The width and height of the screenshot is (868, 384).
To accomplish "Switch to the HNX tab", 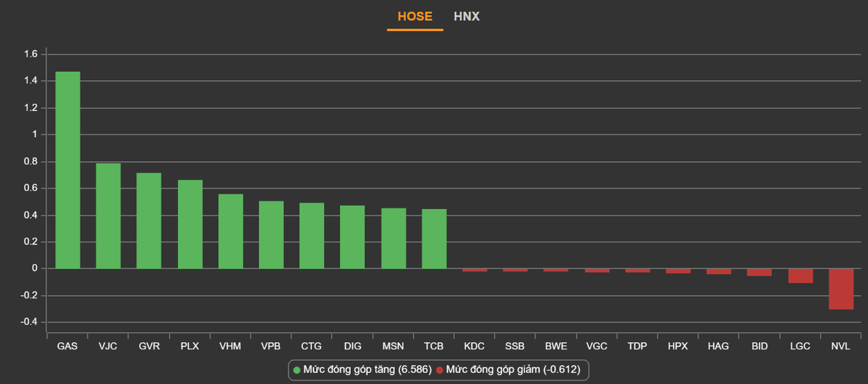I will pos(467,17).
